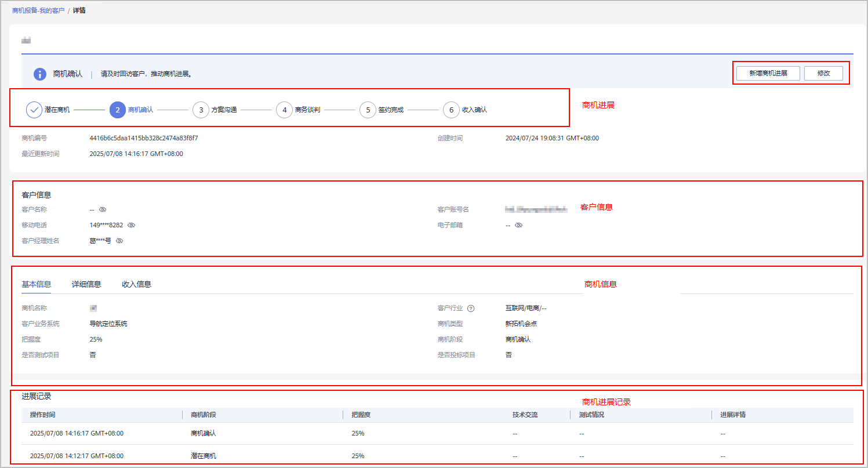Switch to the 详细信息 tab
This screenshot has width=868, height=468.
coord(86,284)
